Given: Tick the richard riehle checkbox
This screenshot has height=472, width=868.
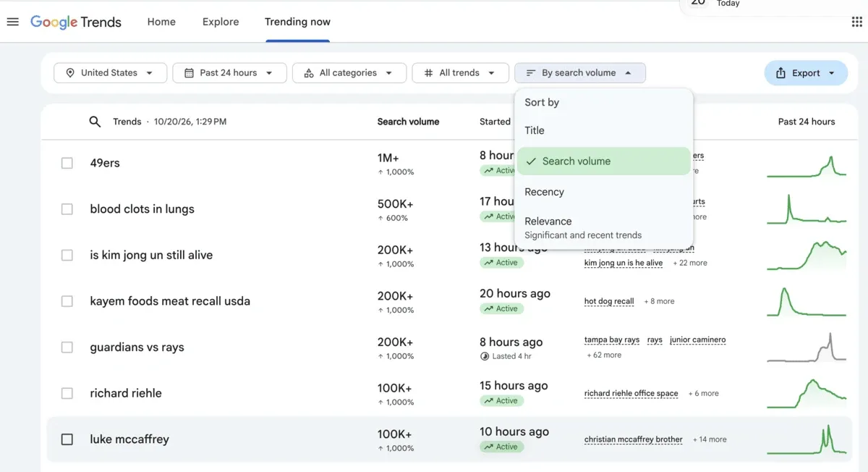Looking at the screenshot, I should 67,393.
